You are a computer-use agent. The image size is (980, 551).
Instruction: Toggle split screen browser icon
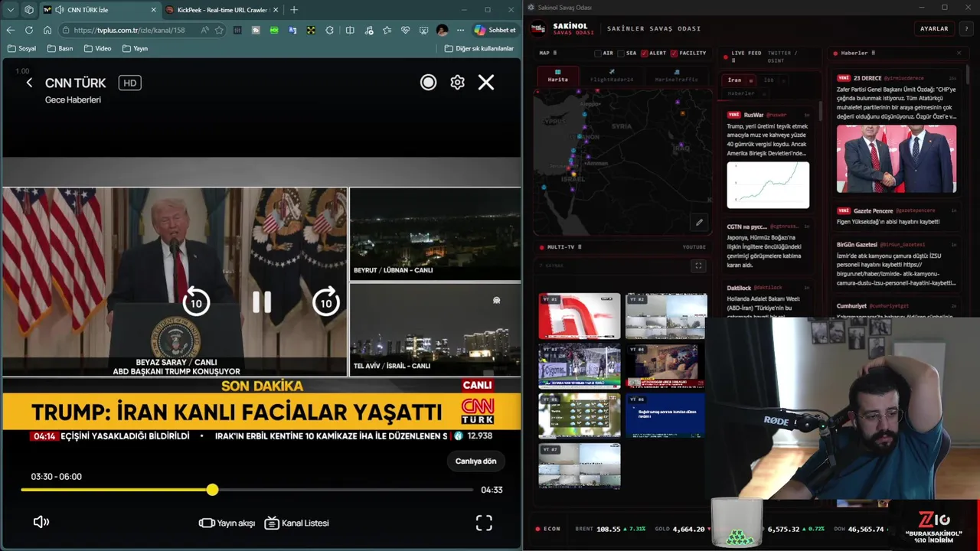click(350, 30)
